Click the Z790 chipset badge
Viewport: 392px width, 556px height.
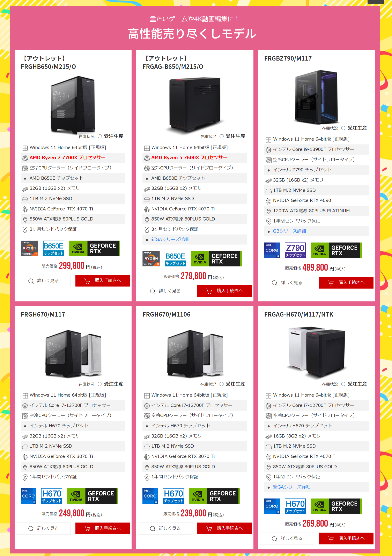coord(295,250)
